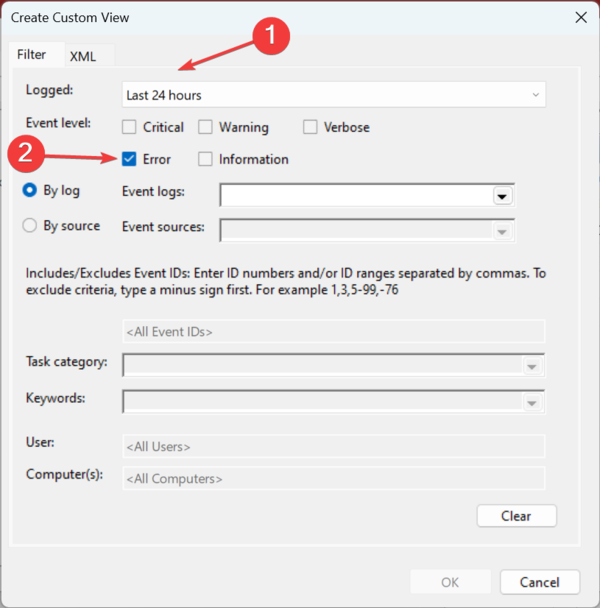Close the Create Custom View dialog
This screenshot has width=600, height=608.
click(581, 17)
